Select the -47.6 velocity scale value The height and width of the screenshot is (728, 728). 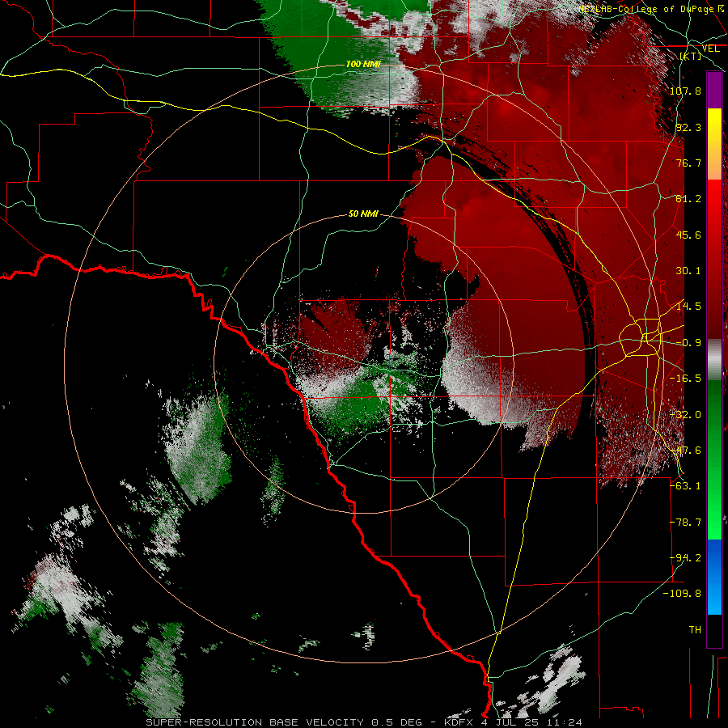(x=685, y=451)
